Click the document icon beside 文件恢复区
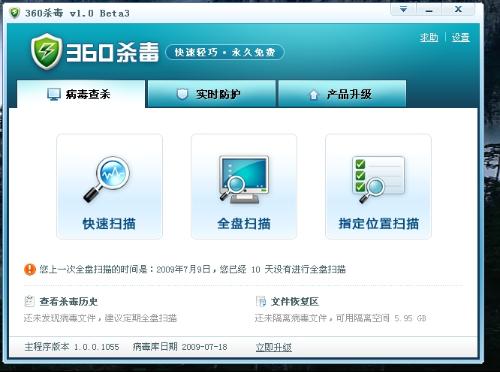The height and width of the screenshot is (372, 500). coord(261,301)
